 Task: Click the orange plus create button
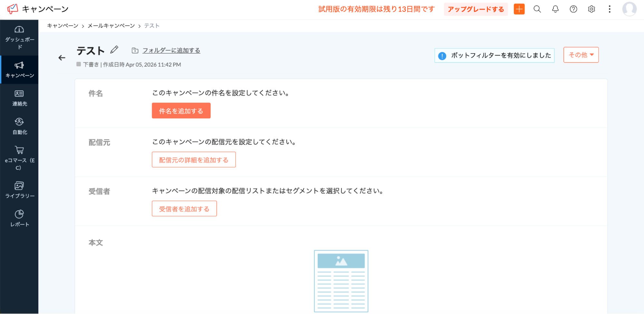519,9
